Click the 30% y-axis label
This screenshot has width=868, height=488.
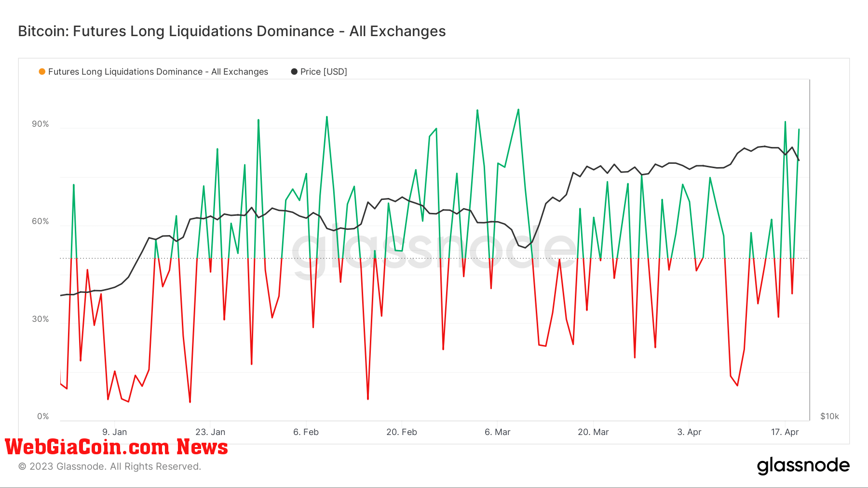tap(41, 319)
